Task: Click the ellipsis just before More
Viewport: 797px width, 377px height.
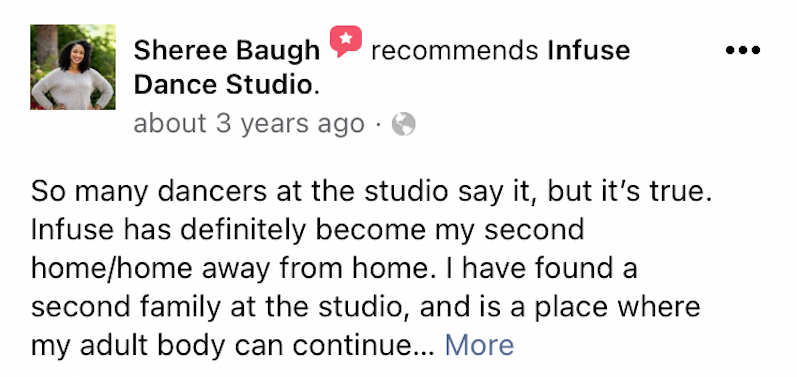Action: 426,353
